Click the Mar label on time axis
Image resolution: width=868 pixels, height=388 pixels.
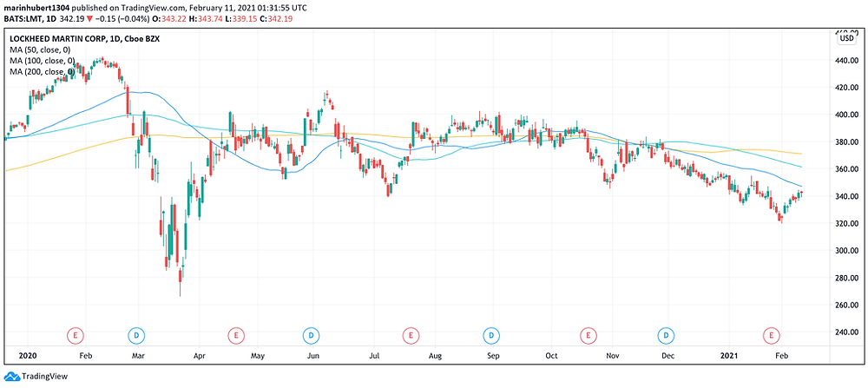[x=138, y=355]
